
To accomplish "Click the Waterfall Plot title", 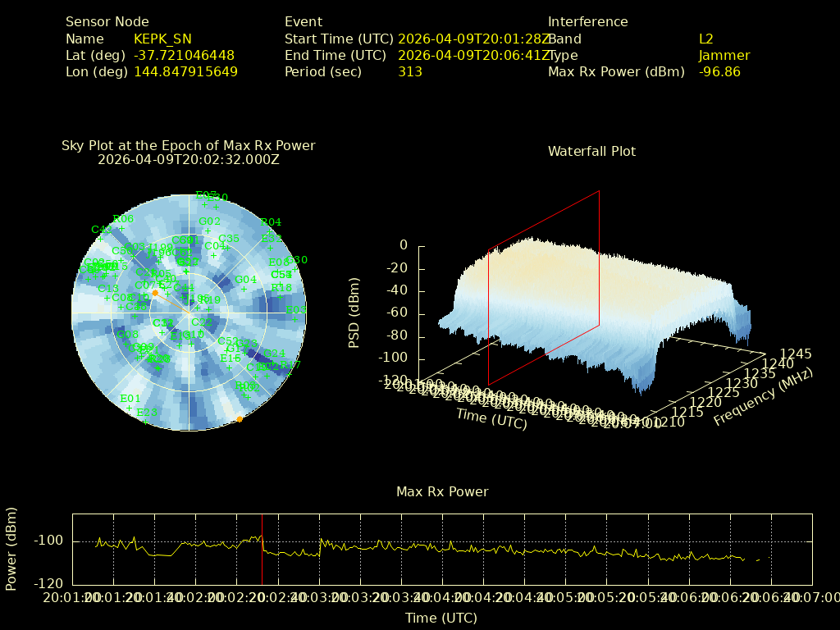I will pos(591,151).
